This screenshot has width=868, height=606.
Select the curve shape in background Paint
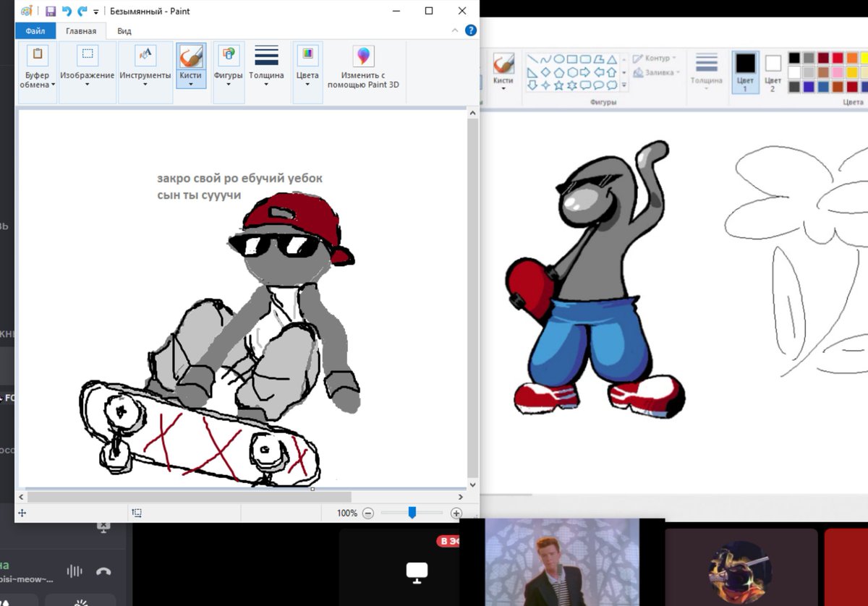(x=546, y=59)
